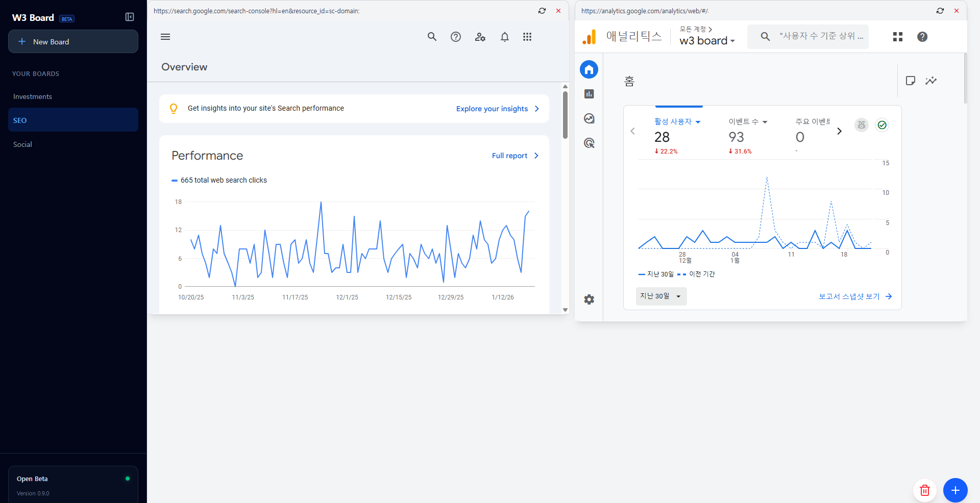This screenshot has height=503, width=980.
Task: Click the Search Console search icon
Action: [432, 37]
